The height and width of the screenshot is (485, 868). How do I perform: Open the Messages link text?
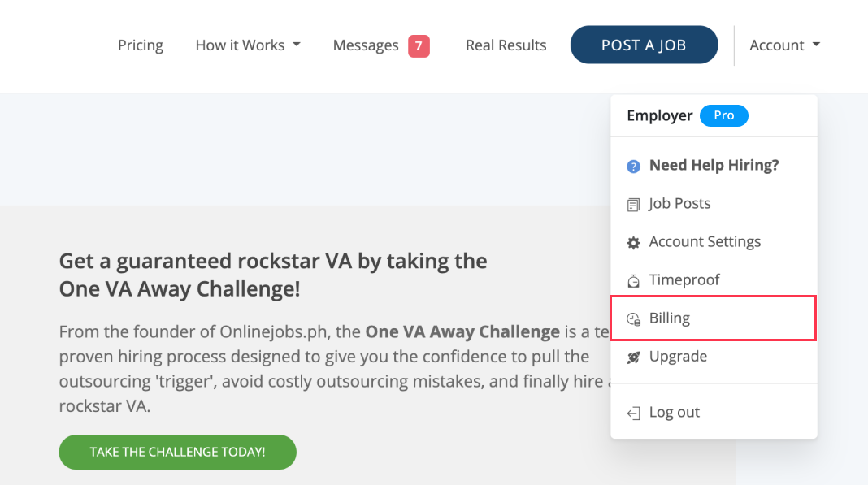pos(366,45)
